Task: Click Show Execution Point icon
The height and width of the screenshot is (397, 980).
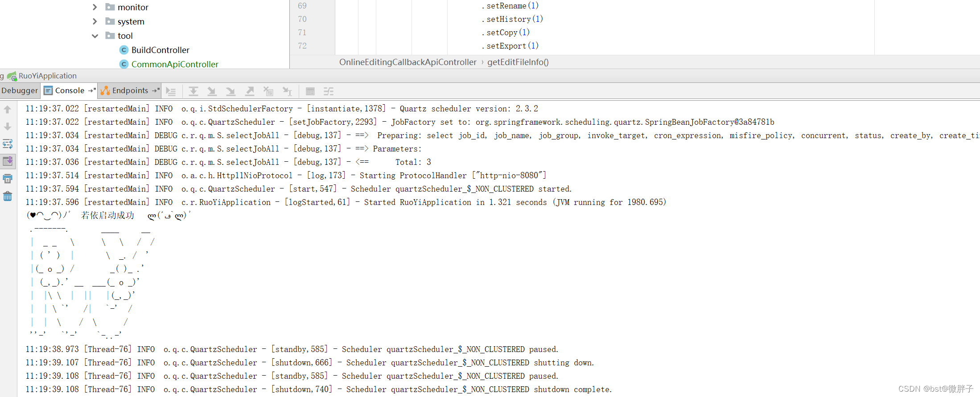Action: tap(171, 91)
